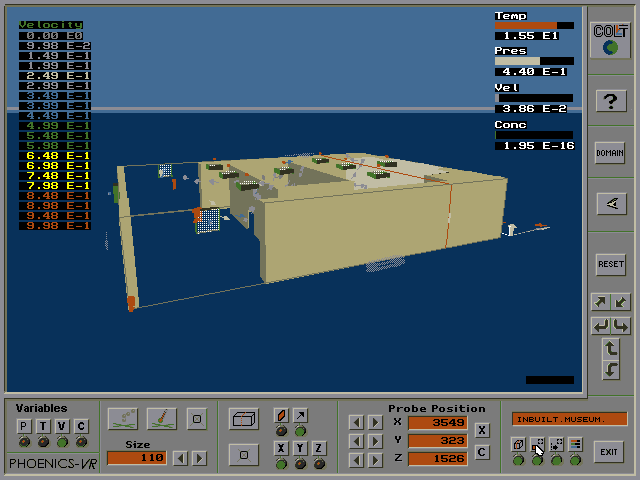Image resolution: width=640 pixels, height=480 pixels.
Task: Click the probe Y position field
Action: [437, 440]
